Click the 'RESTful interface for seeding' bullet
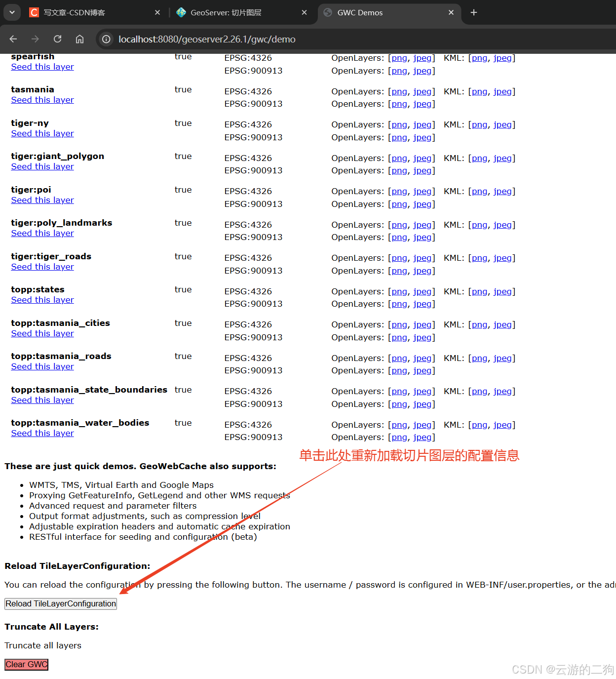The width and height of the screenshot is (616, 679). point(143,537)
